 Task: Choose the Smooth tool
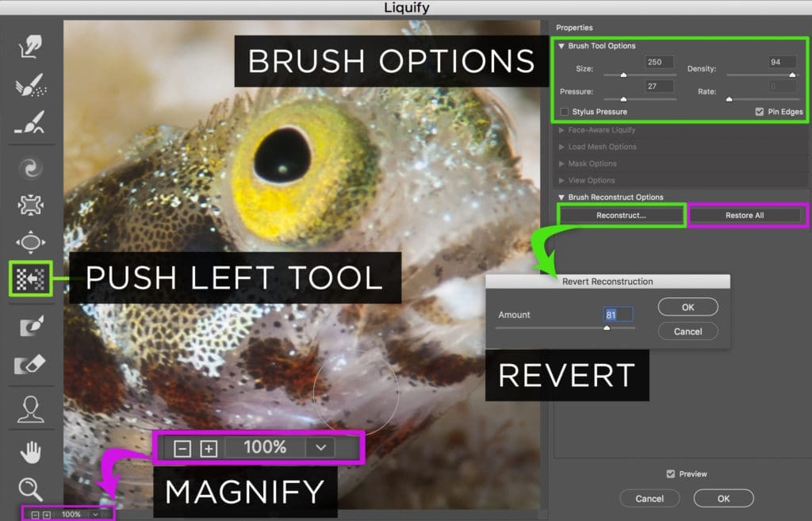[31, 123]
